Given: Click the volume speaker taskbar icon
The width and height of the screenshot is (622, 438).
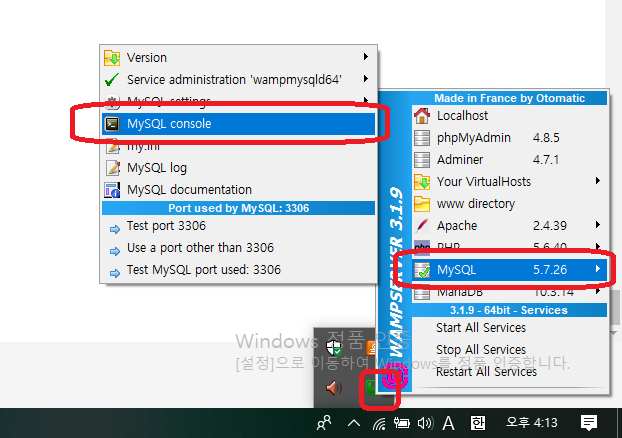Looking at the screenshot, I should pos(425,423).
